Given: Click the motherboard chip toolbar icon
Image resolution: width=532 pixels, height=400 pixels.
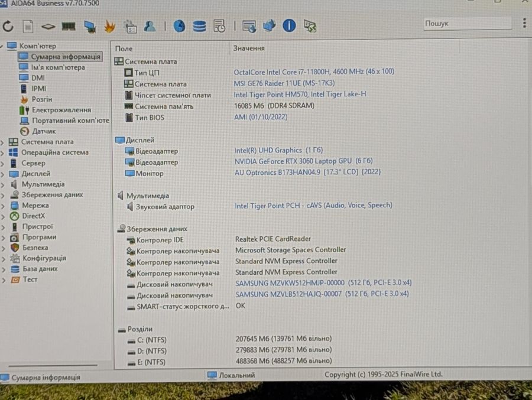Looking at the screenshot, I should coord(48,27).
